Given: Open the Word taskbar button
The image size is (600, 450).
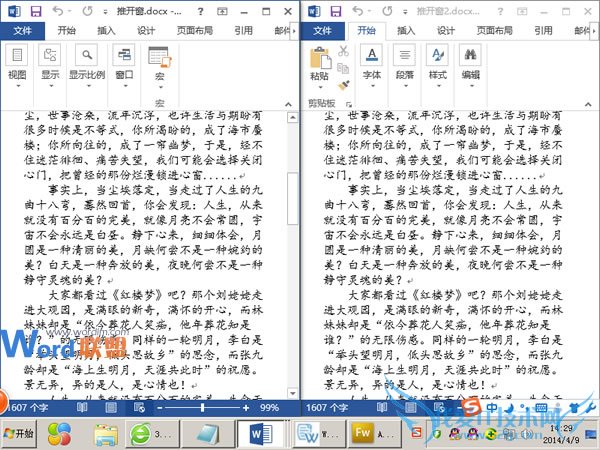Looking at the screenshot, I should 261,434.
